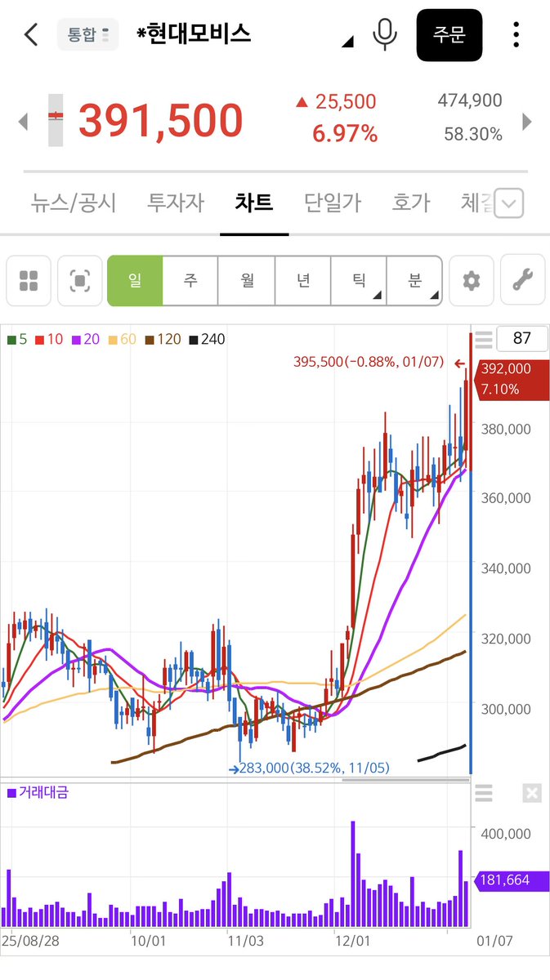Tap the 12/01 date axis label
Image resolution: width=550 pixels, height=980 pixels.
[351, 941]
